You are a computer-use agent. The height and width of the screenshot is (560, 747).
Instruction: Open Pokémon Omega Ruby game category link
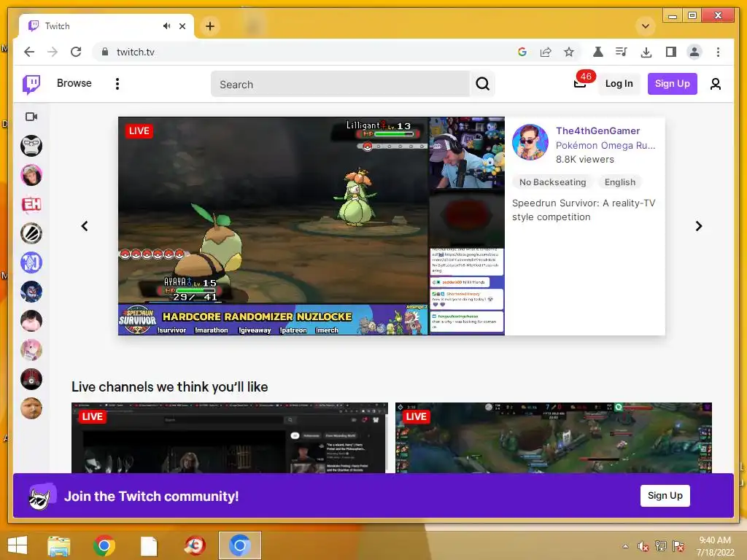coord(605,145)
